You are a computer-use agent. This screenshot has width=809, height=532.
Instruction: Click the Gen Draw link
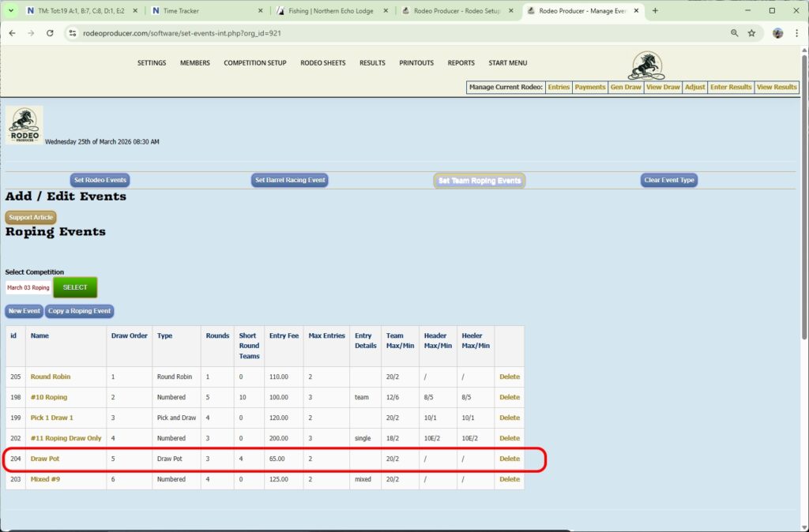point(626,87)
